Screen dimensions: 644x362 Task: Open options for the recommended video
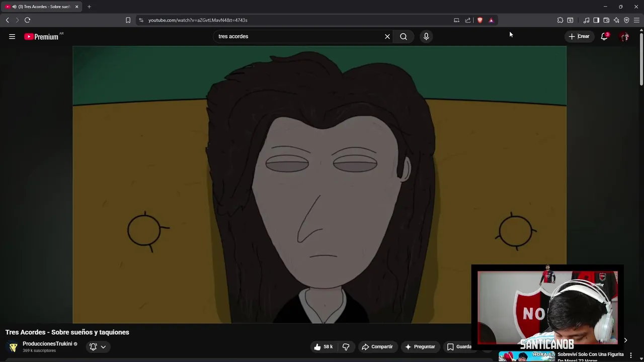tap(630, 355)
